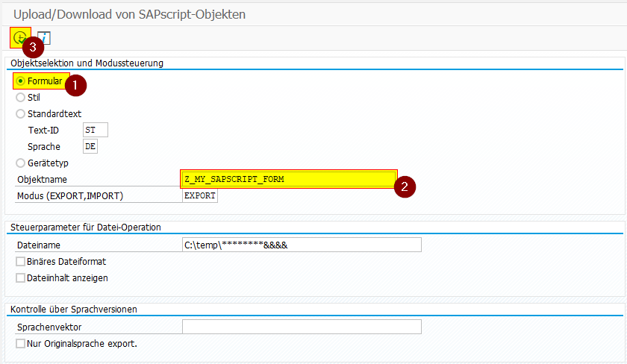Tick the Dateiinhalt anzeigen checkbox

click(20, 278)
